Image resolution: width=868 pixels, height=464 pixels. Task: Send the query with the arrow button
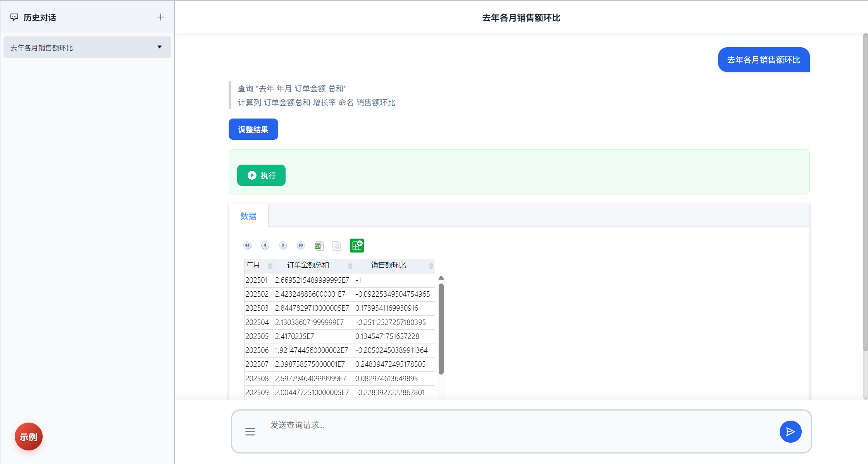coord(790,431)
